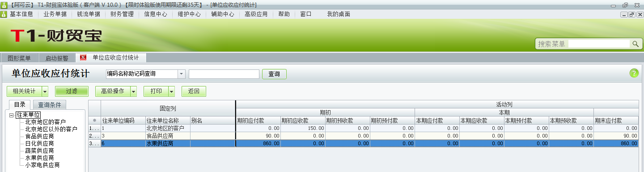
Task: Switch to the 查询条件 panel tab
Action: 49,105
